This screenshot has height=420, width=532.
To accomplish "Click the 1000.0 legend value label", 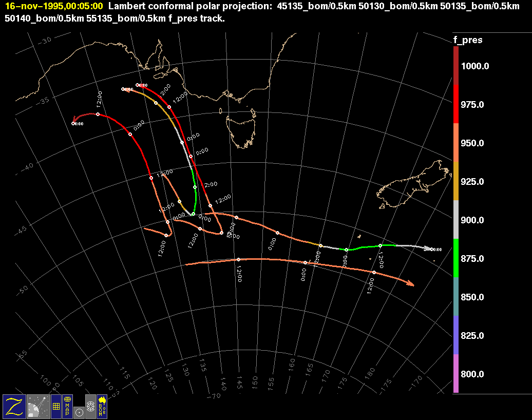I will point(475,66).
